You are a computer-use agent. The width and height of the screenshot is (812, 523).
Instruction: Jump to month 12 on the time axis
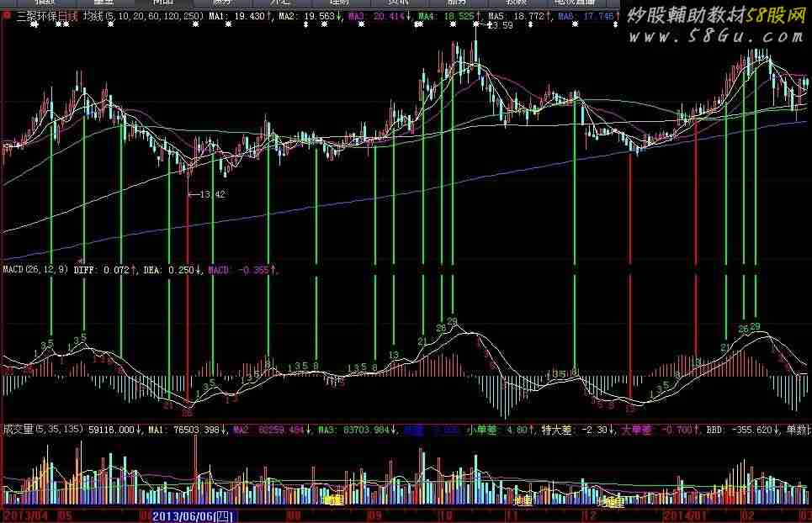(589, 516)
